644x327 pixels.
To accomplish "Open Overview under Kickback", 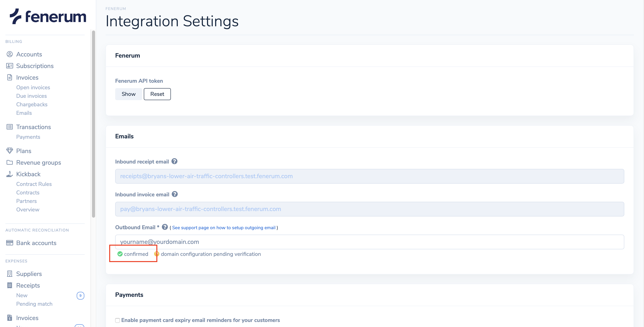I will click(x=28, y=209).
